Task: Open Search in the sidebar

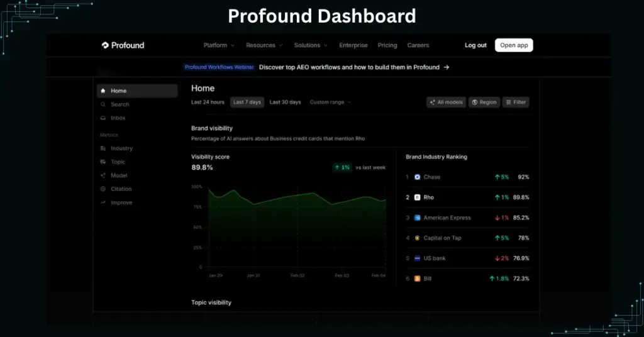Action: coord(119,104)
